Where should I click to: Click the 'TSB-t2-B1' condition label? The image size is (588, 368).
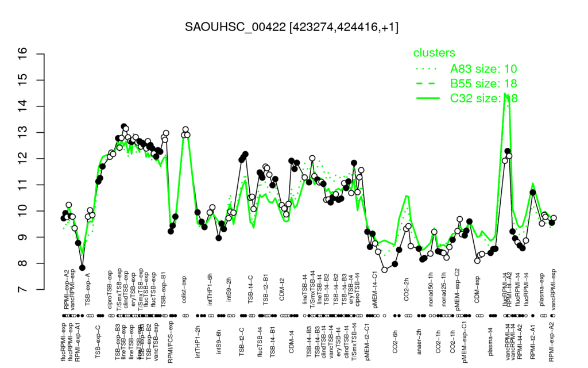(266, 290)
